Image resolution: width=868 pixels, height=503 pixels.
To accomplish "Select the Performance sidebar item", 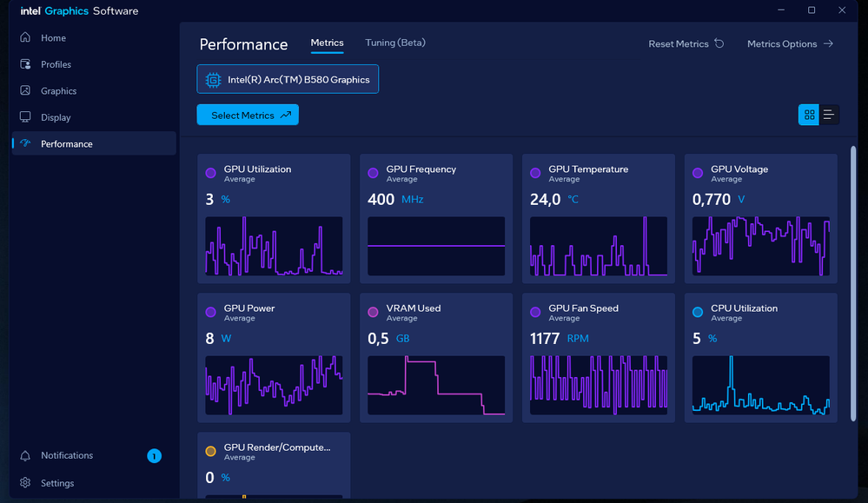I will (x=66, y=144).
